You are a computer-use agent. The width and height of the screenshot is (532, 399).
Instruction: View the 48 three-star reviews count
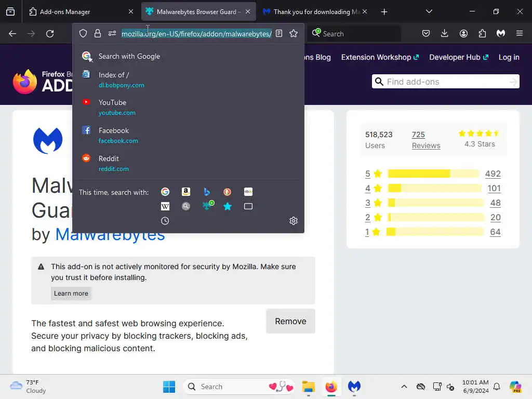495,203
